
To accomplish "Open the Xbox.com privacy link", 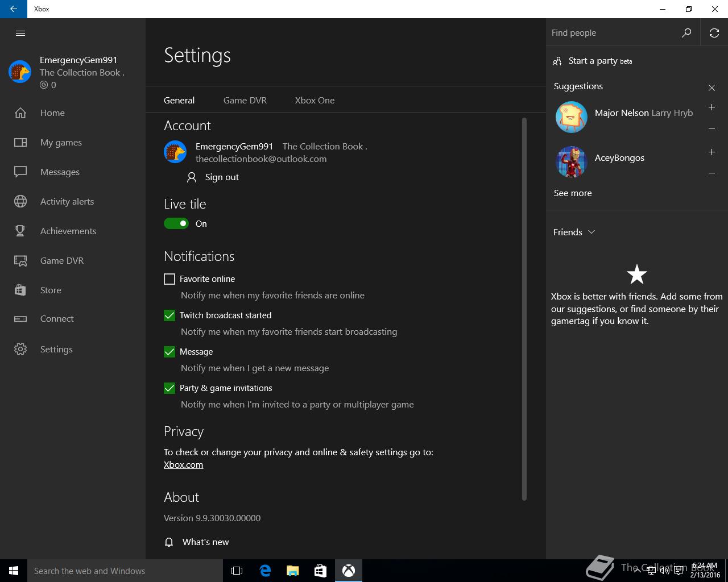I will tap(183, 465).
